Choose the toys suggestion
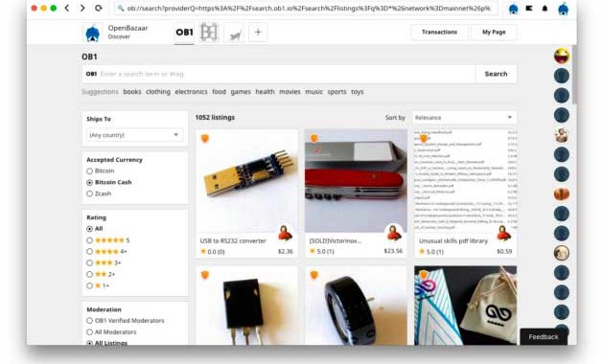Screen dimensions: 602x364 click(x=357, y=92)
